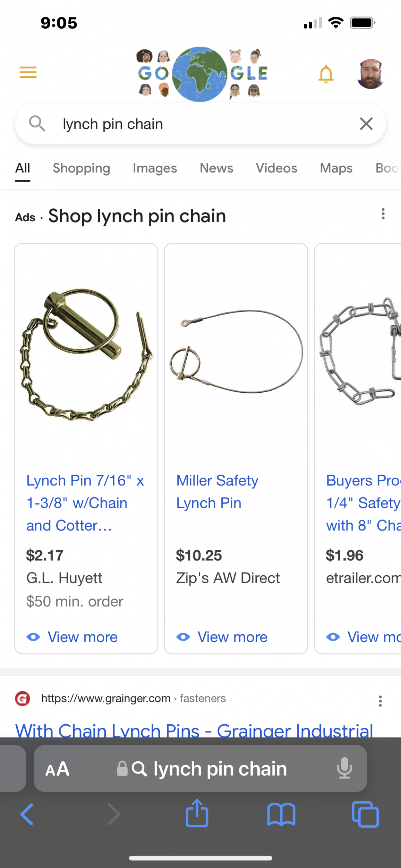The height and width of the screenshot is (868, 401).
Task: Open the Google hamburger menu
Action: [28, 72]
